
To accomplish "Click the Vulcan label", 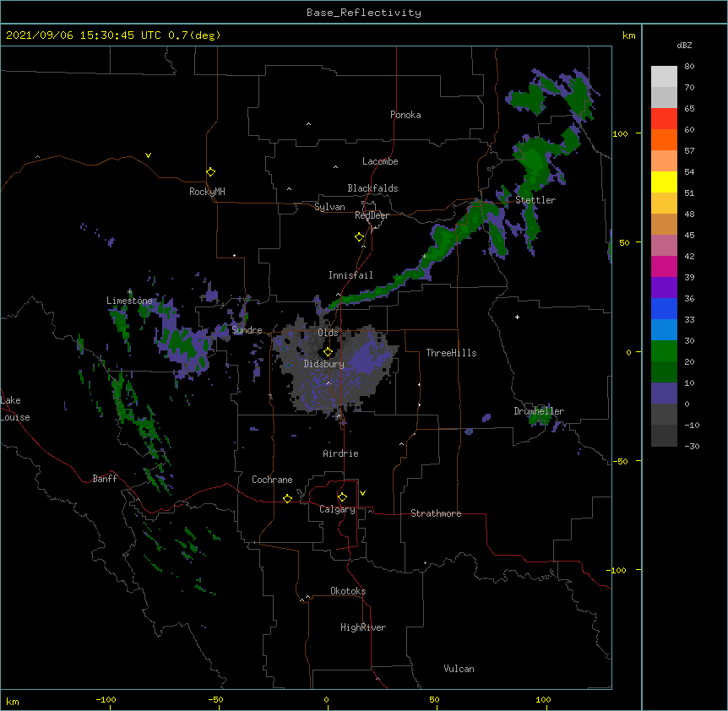I will click(x=459, y=669).
